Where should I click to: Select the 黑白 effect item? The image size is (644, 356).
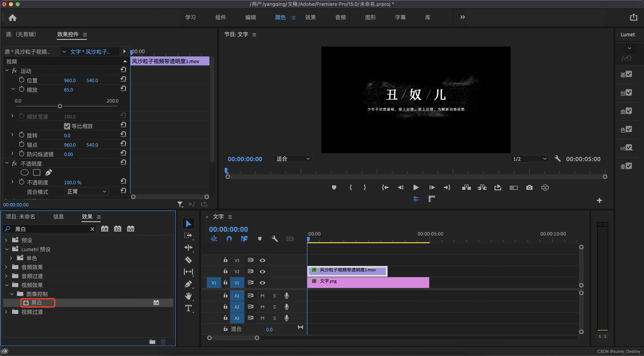point(36,303)
